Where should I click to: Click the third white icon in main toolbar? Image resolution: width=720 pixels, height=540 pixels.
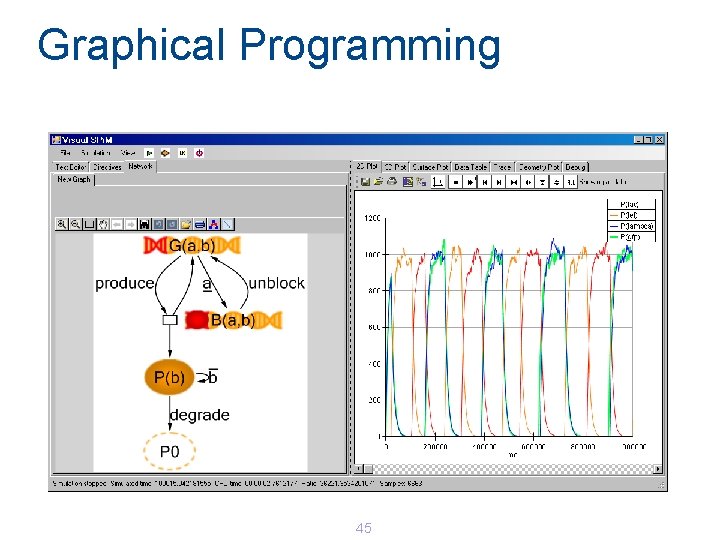pos(182,153)
